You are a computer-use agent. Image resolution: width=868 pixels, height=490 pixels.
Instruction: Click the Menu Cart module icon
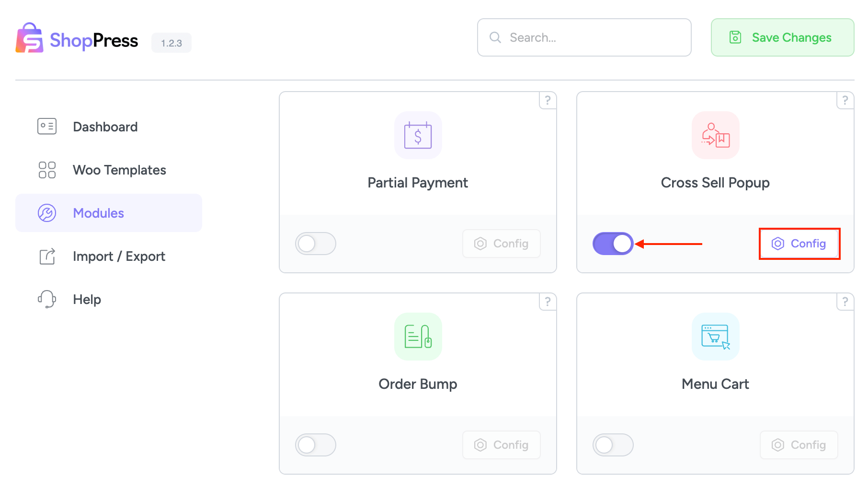pyautogui.click(x=715, y=337)
